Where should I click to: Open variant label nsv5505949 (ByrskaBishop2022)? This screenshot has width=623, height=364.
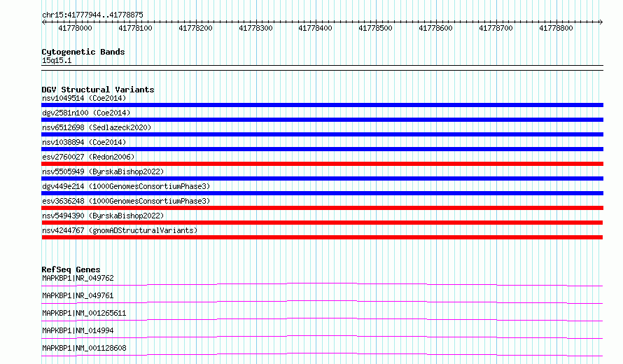coord(103,171)
